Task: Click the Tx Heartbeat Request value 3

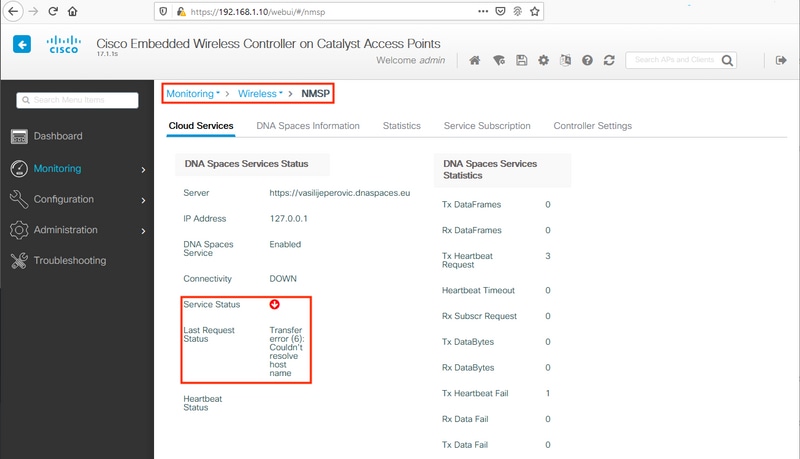Action: pos(548,256)
